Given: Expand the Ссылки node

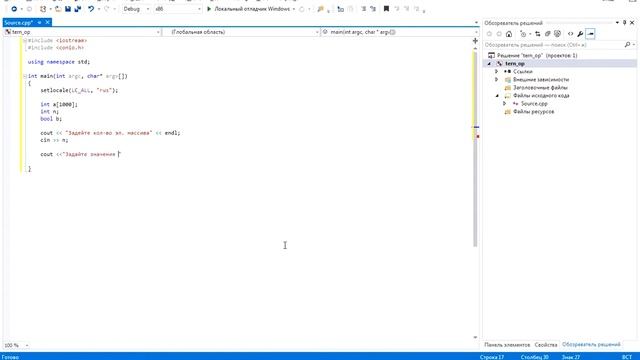Looking at the screenshot, I should (x=497, y=71).
